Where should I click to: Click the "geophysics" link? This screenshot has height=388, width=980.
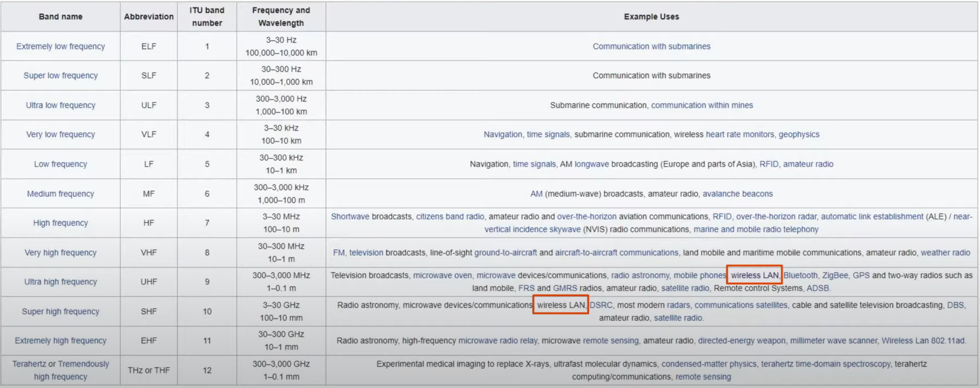[x=799, y=134]
